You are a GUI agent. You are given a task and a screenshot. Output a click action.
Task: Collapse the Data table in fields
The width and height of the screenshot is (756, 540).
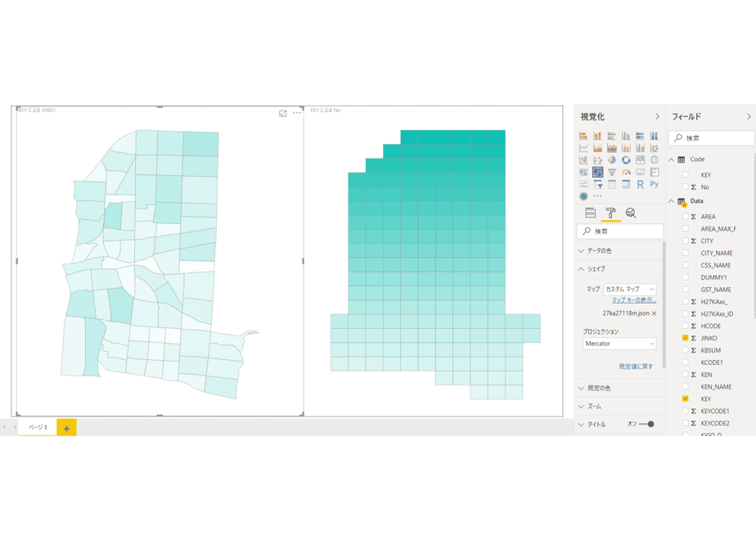coord(672,201)
